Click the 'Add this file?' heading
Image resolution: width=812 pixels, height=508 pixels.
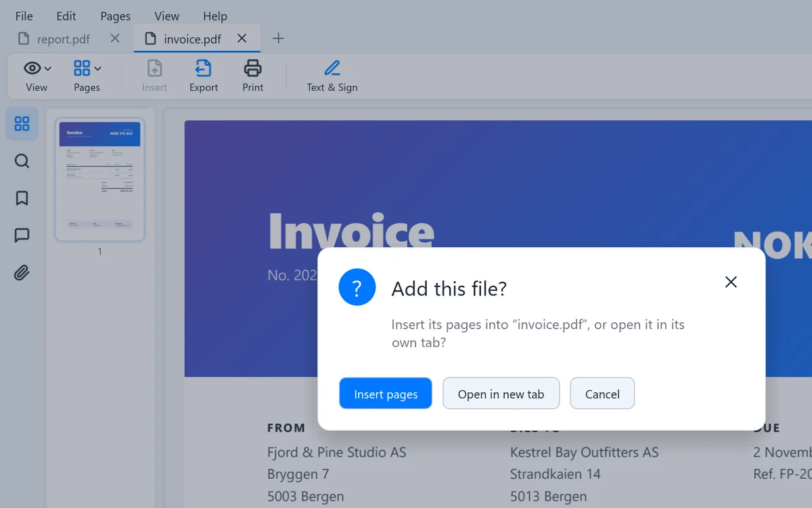[449, 289]
